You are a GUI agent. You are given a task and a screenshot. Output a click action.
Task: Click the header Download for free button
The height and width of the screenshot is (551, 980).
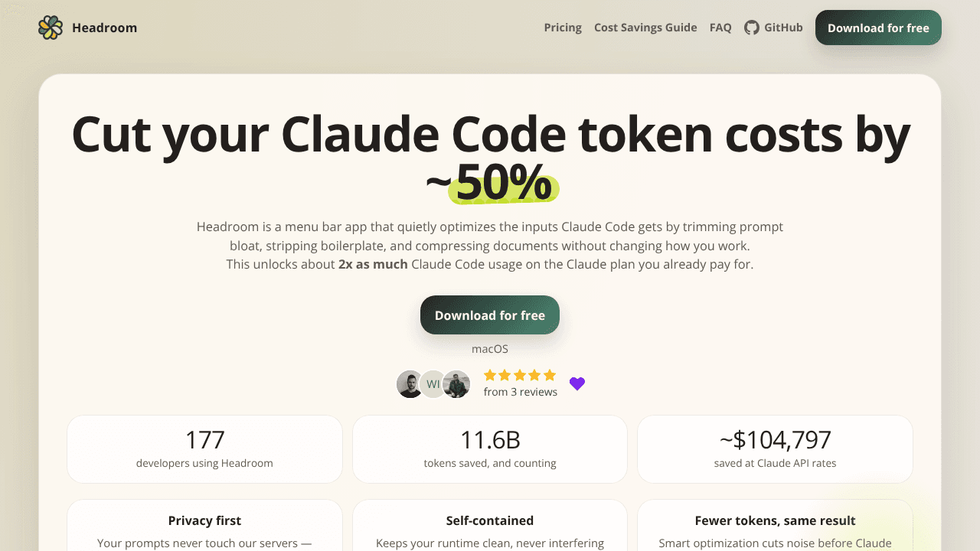tap(878, 28)
